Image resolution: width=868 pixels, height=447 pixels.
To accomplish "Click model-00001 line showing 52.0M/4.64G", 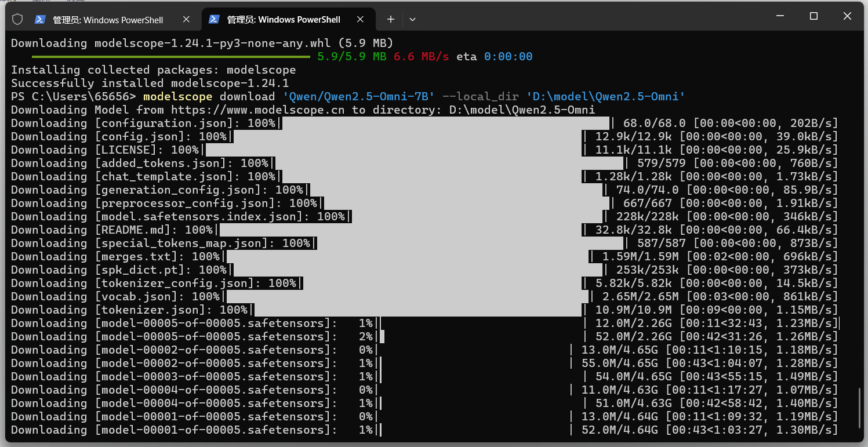I will (424, 430).
